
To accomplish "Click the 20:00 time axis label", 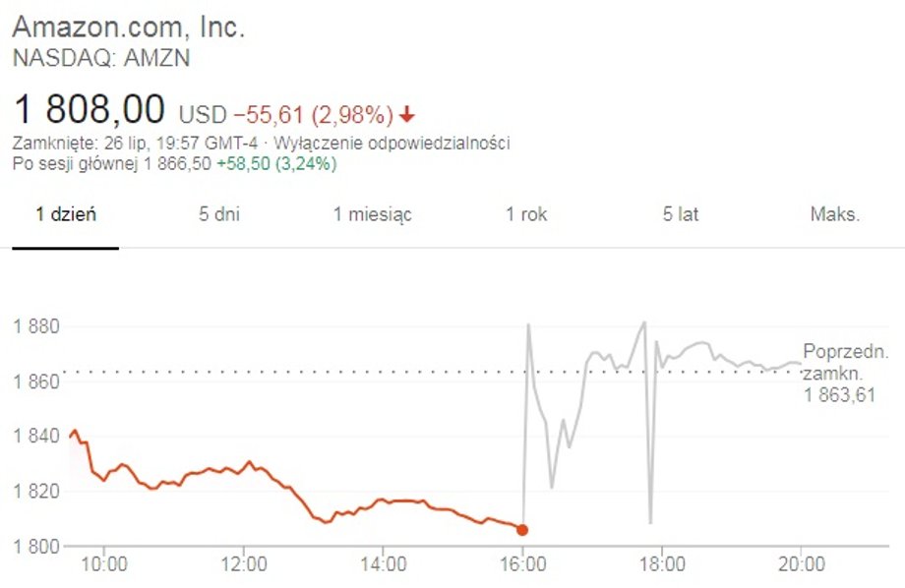I will (801, 563).
